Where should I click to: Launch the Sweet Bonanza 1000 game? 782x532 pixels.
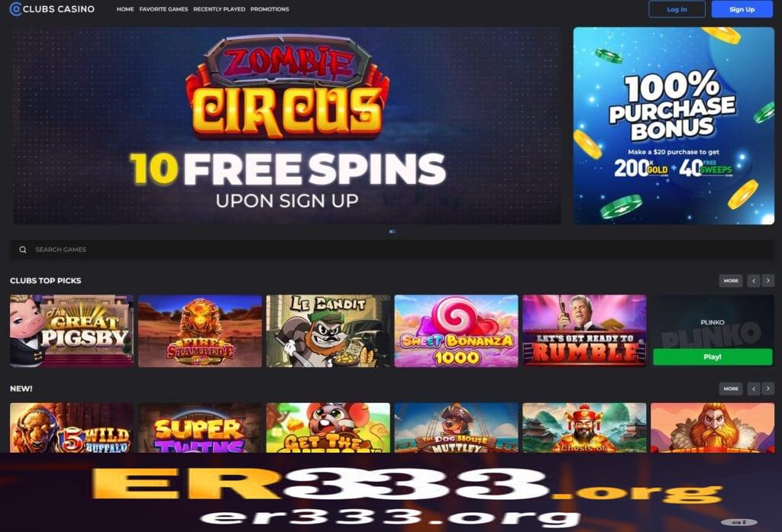point(457,330)
